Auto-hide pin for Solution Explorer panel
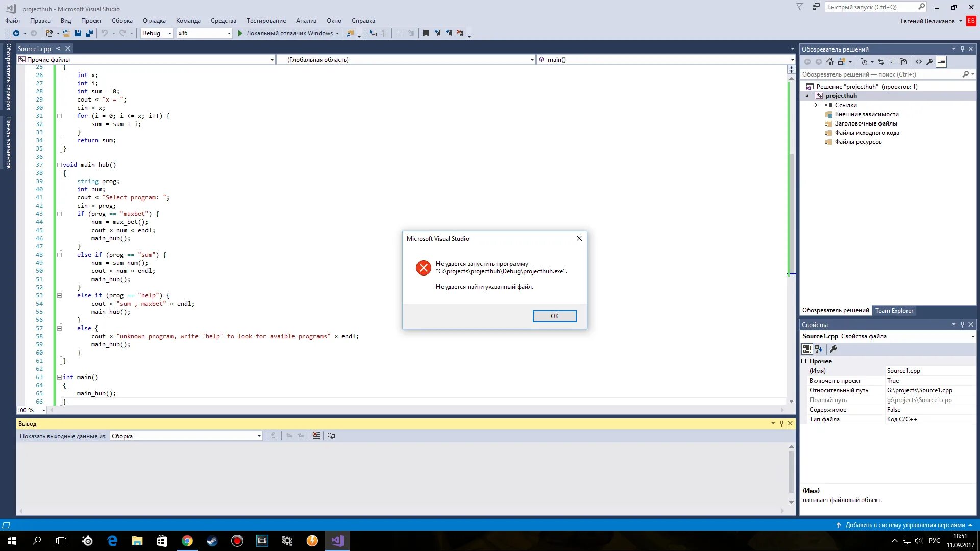 [962, 49]
